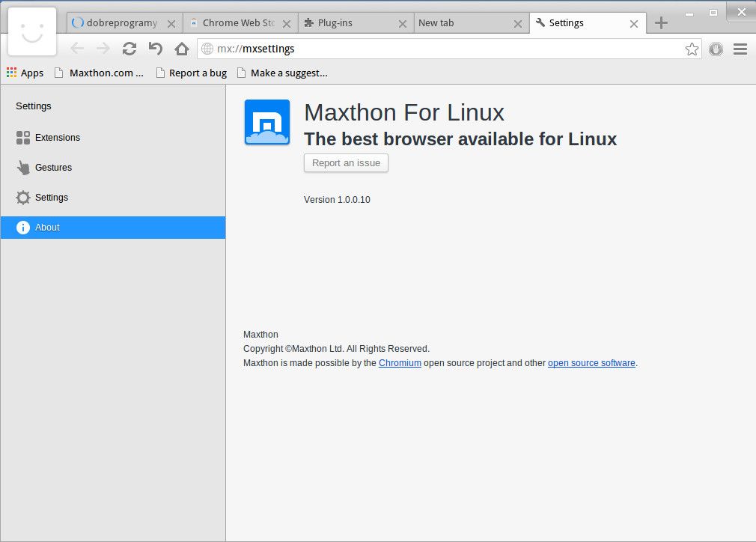The image size is (756, 542).
Task: Select the Settings browser tab
Action: pyautogui.click(x=588, y=22)
